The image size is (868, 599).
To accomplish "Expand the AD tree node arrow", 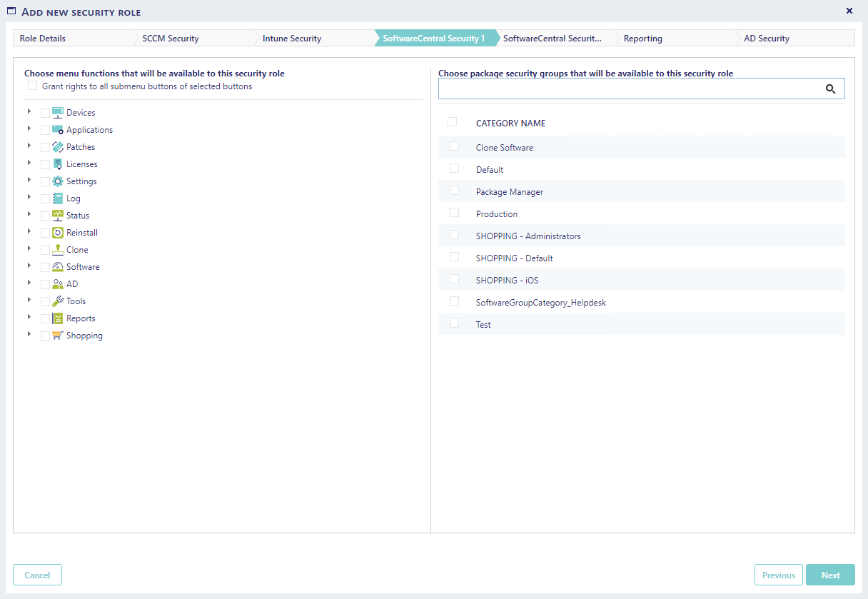I will 29,283.
